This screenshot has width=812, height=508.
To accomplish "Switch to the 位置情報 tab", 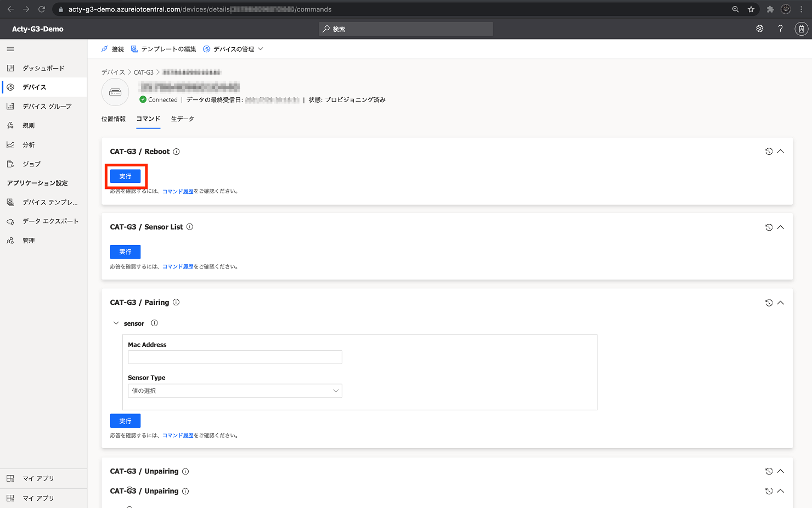I will point(114,119).
